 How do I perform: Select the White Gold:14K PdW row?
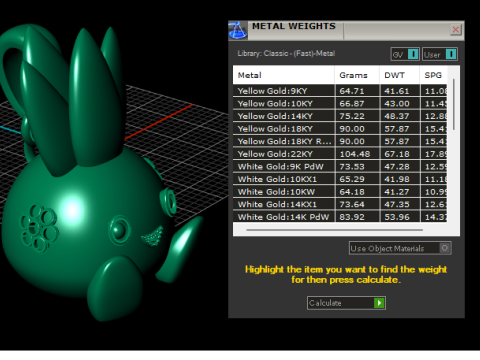340,217
